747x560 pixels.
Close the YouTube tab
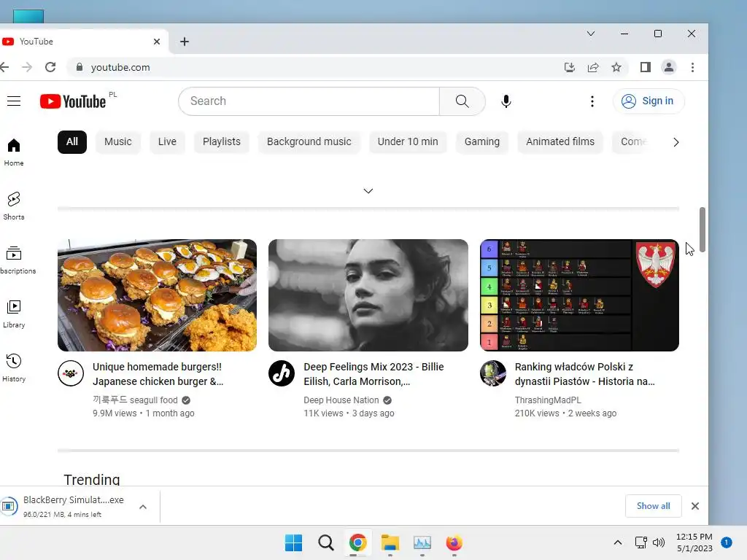[x=157, y=42]
